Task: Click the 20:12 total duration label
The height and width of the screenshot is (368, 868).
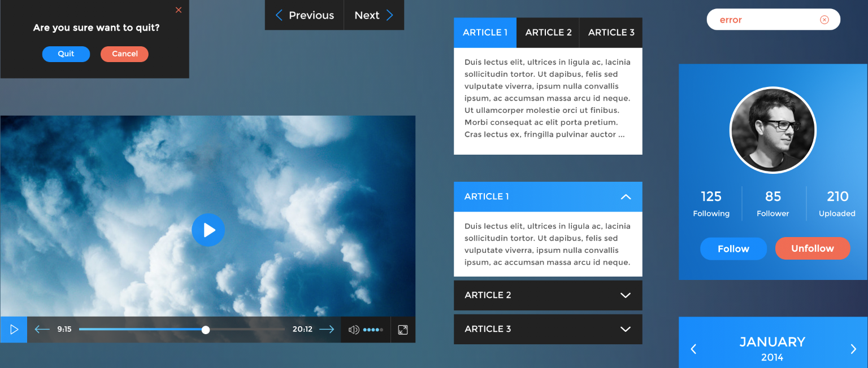Action: point(302,329)
